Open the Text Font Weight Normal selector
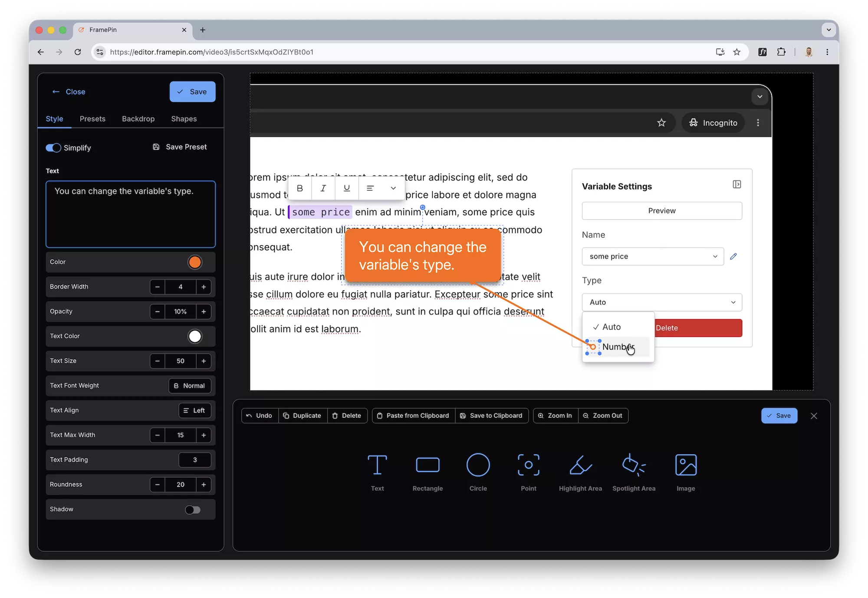Image resolution: width=868 pixels, height=598 pixels. pos(190,386)
